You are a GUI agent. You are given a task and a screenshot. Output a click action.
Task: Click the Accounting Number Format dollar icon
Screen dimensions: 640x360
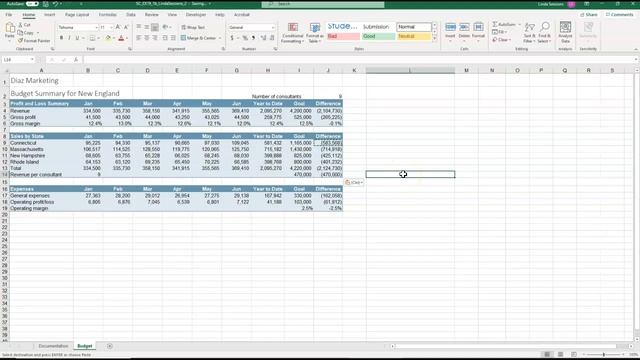232,38
